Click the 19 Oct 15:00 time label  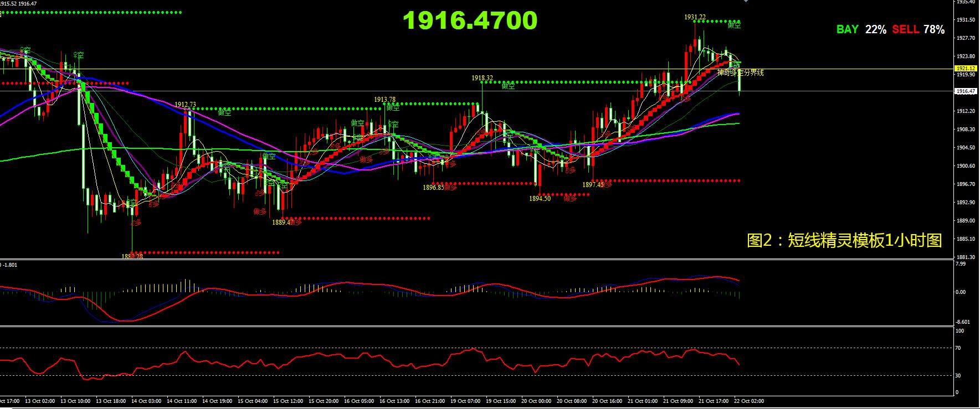(x=501, y=401)
